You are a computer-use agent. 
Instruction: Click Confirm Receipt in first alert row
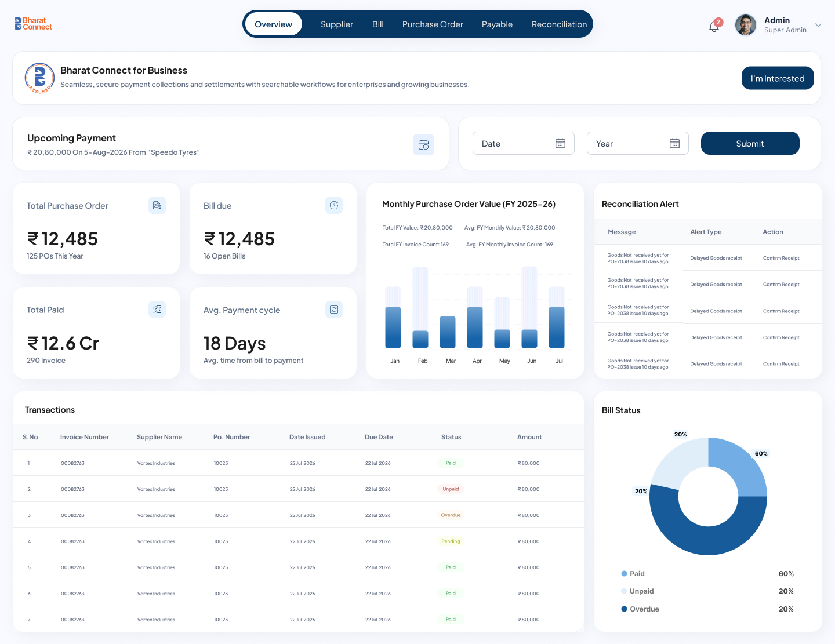(781, 258)
